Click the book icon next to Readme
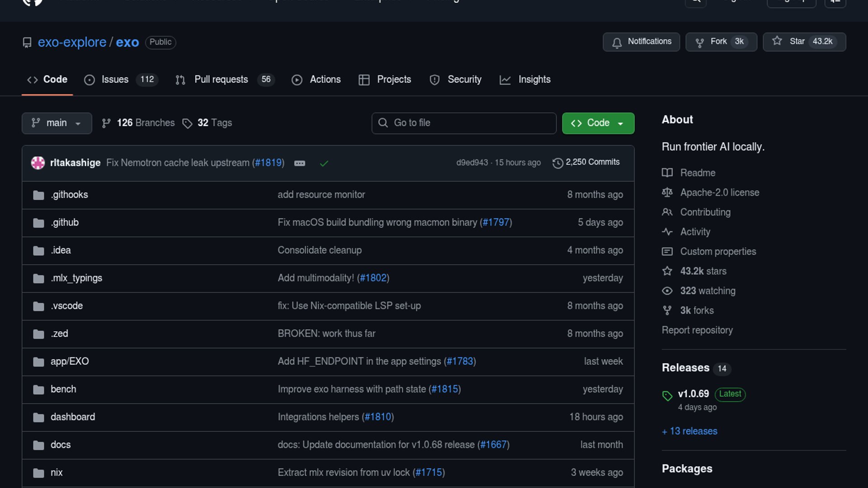The image size is (868, 488). coord(667,173)
